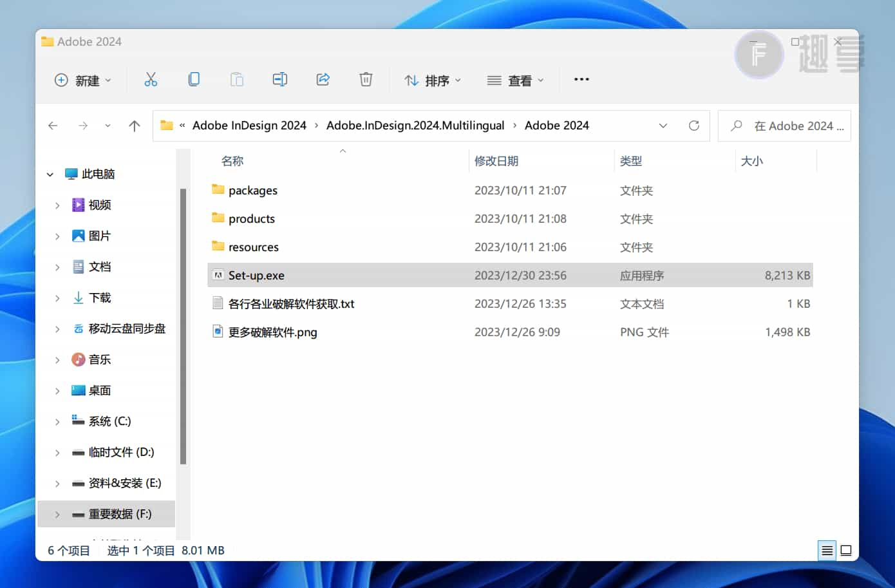This screenshot has width=895, height=588.
Task: Click the Rename icon in toolbar
Action: click(280, 79)
